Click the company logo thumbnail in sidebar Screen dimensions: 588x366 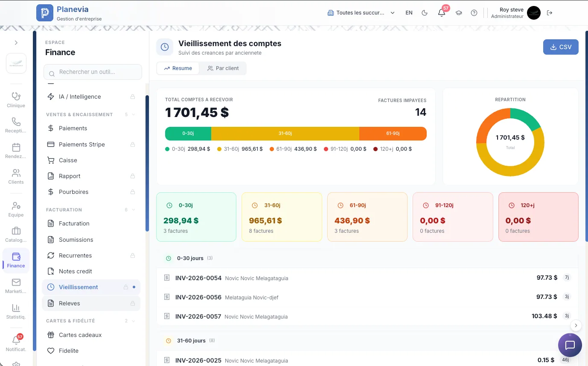coord(16,64)
